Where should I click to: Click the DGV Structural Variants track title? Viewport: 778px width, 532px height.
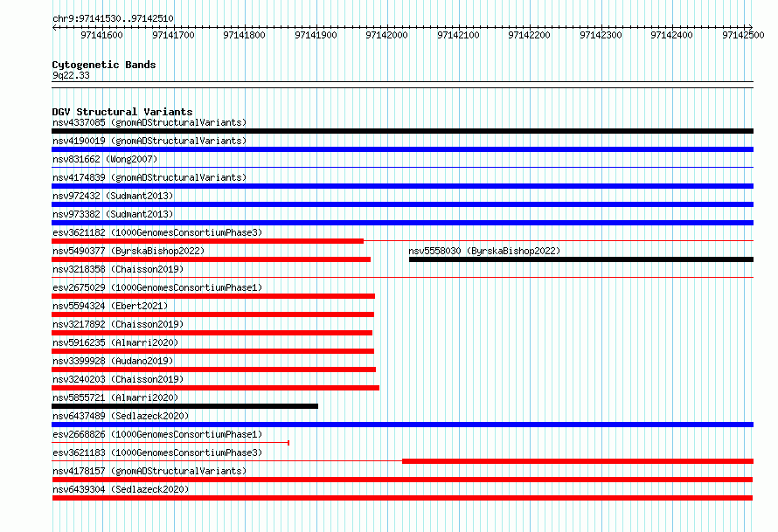pyautogui.click(x=122, y=112)
